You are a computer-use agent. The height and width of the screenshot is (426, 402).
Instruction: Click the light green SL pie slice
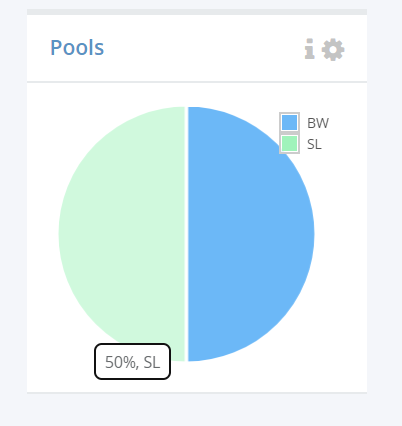click(122, 234)
